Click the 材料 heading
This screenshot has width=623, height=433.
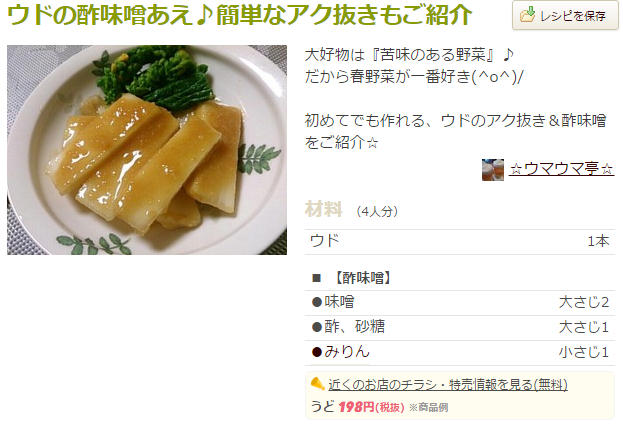(323, 209)
